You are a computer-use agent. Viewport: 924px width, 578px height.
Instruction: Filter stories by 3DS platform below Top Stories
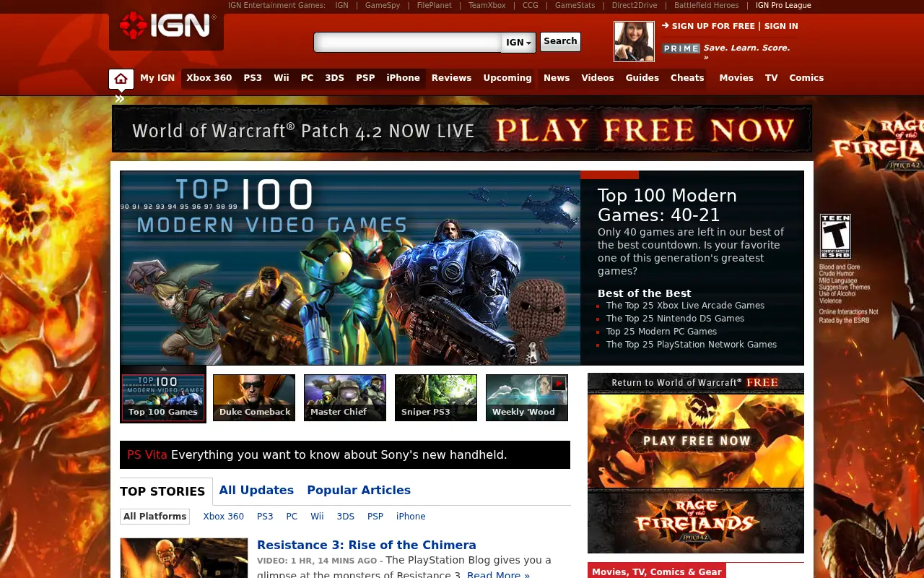click(x=346, y=517)
